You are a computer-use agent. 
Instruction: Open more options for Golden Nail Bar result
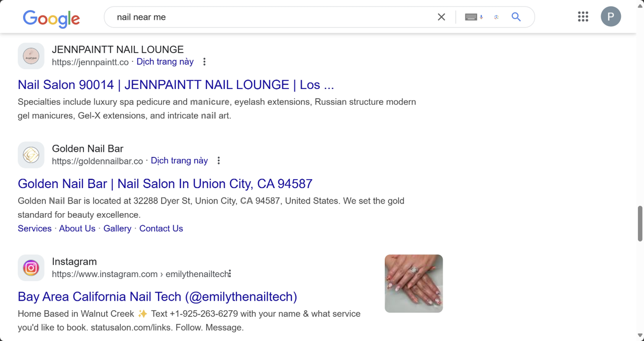tap(218, 161)
